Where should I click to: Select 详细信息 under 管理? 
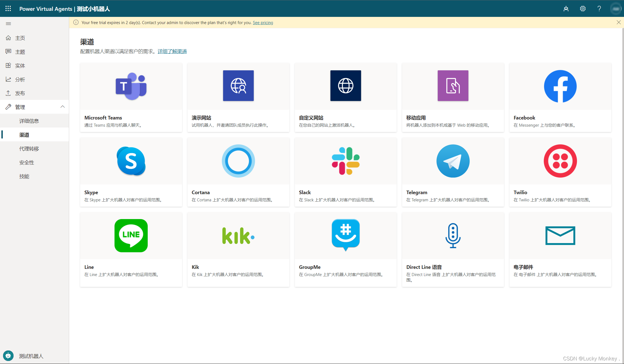point(34,121)
